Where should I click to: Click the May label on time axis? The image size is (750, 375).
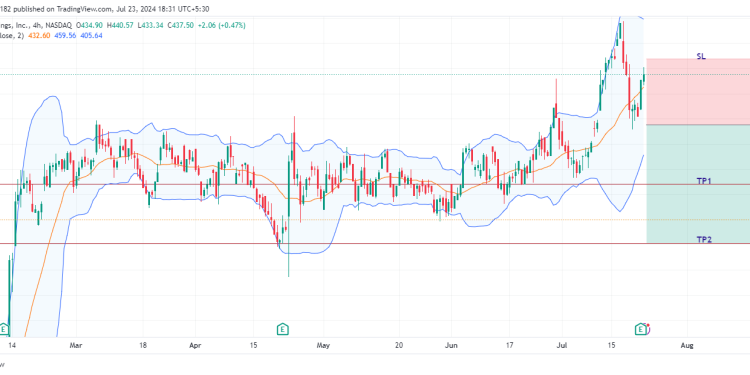[x=323, y=345]
